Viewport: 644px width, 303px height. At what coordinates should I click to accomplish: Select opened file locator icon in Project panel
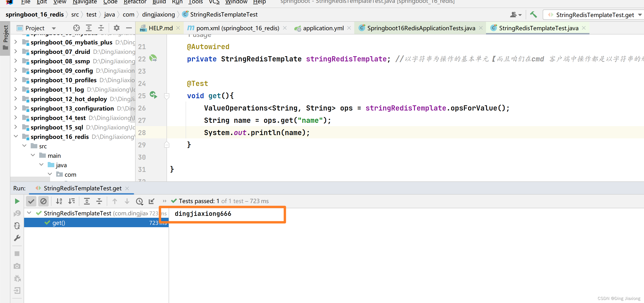pos(77,28)
